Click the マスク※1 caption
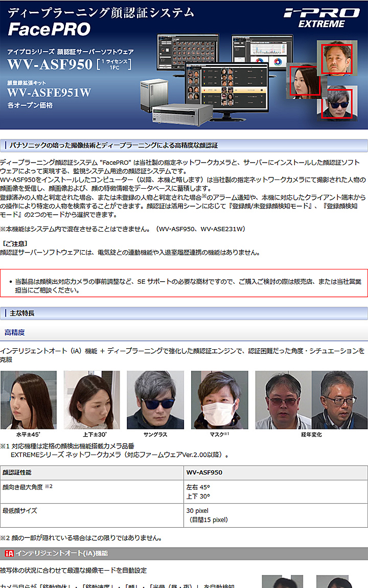 tap(220, 434)
